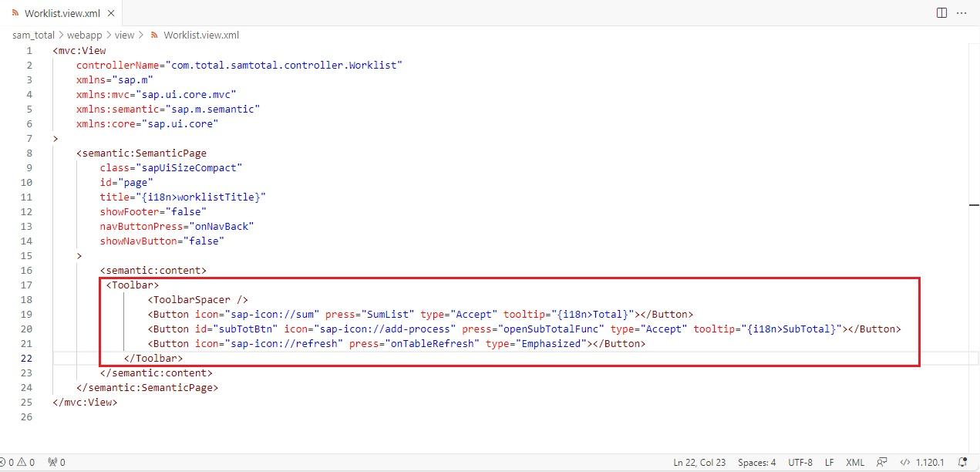Image resolution: width=980 pixels, height=472 pixels.
Task: Close the Worklist.view.xml tab
Action: (111, 13)
